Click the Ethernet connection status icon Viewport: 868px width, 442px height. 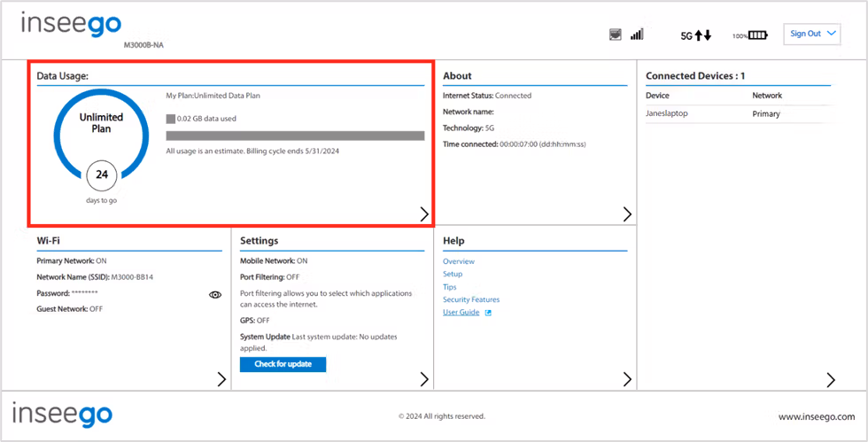point(615,35)
